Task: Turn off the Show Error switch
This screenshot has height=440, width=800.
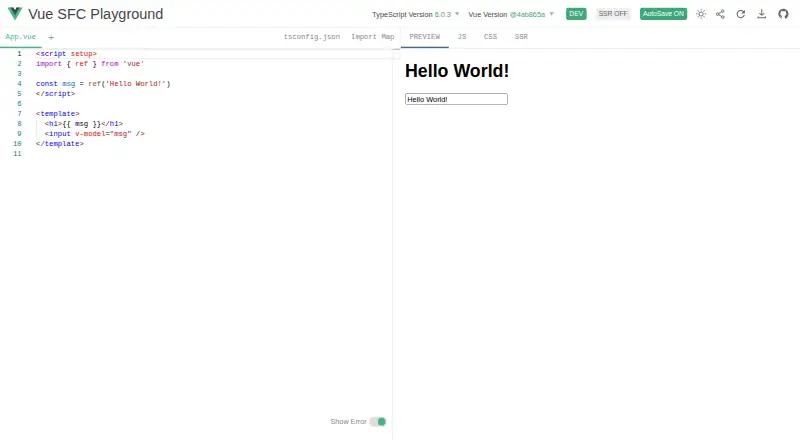Action: click(x=378, y=422)
